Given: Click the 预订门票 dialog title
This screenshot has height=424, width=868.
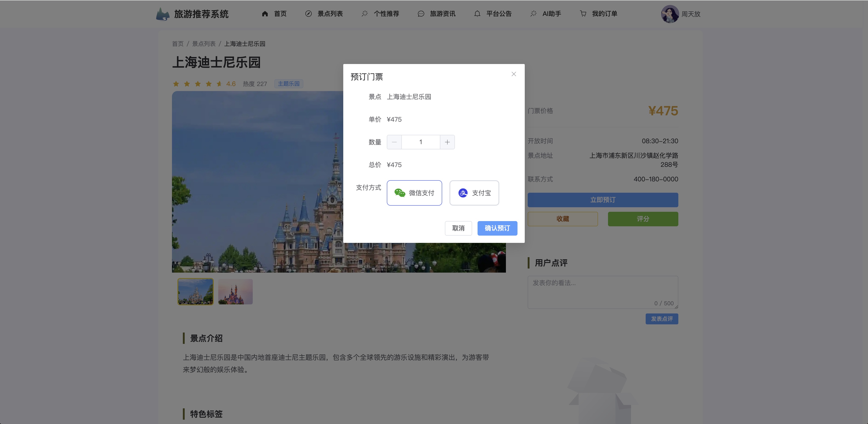Looking at the screenshot, I should tap(367, 77).
